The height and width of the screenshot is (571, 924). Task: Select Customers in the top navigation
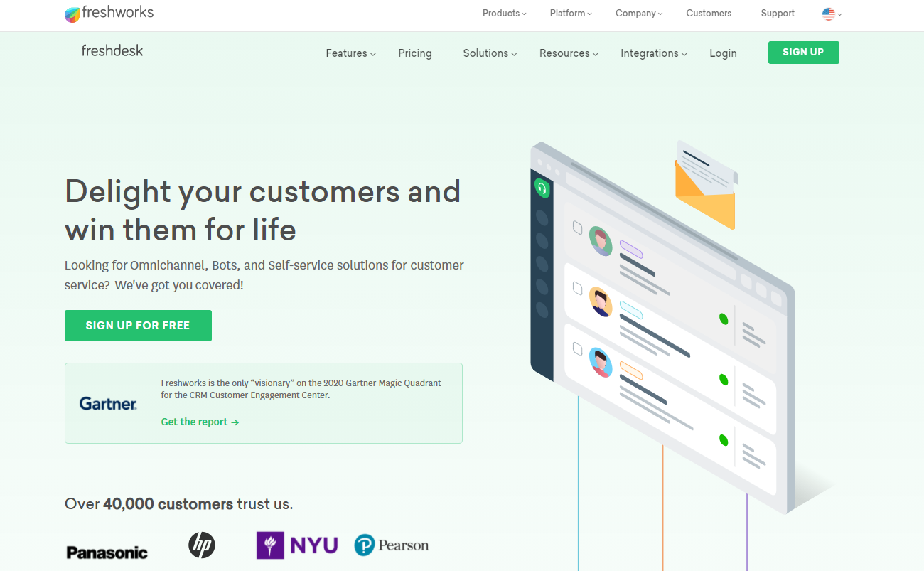point(709,14)
